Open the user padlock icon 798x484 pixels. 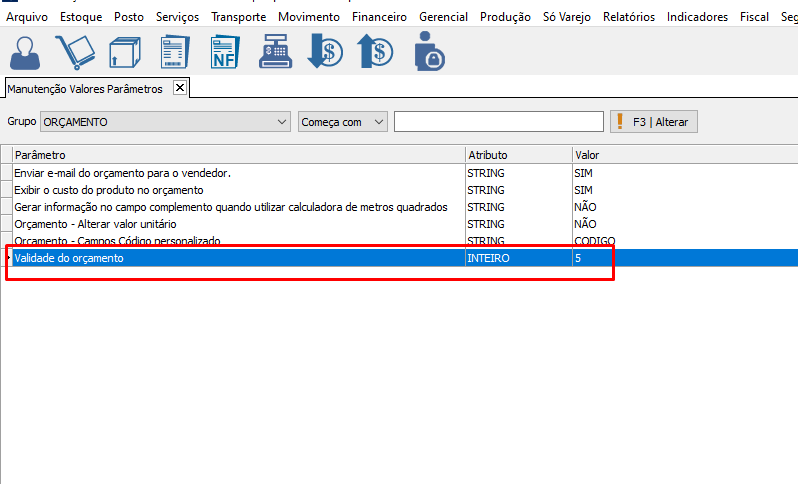coord(428,51)
